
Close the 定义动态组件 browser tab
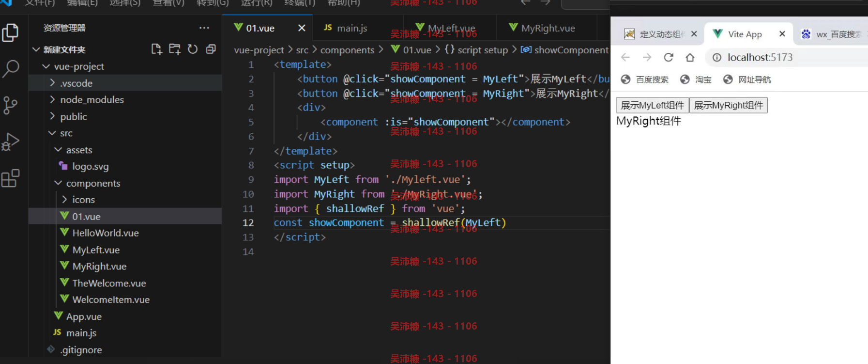coord(694,34)
